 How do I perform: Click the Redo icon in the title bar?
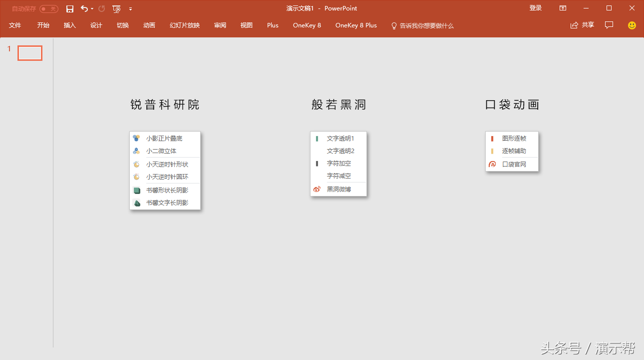[x=102, y=8]
